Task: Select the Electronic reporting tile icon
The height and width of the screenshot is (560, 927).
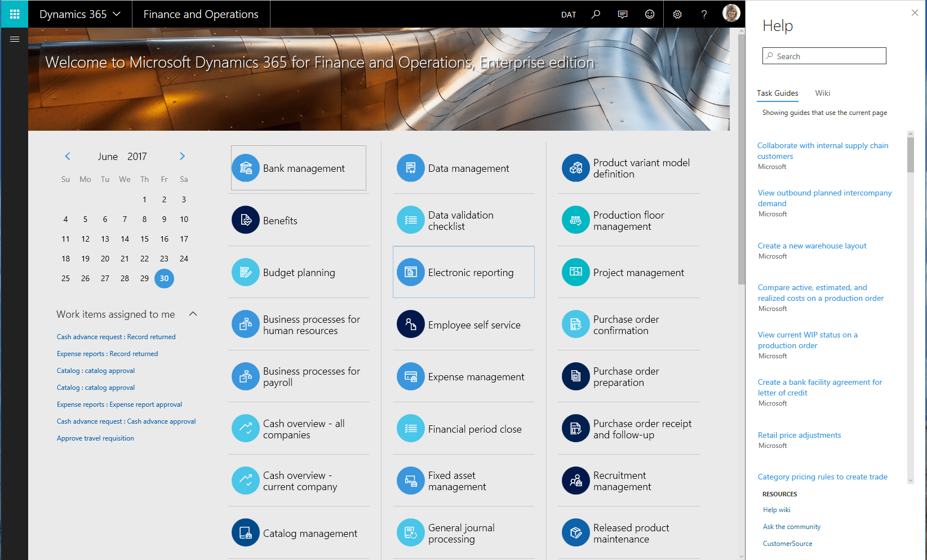Action: coord(411,272)
